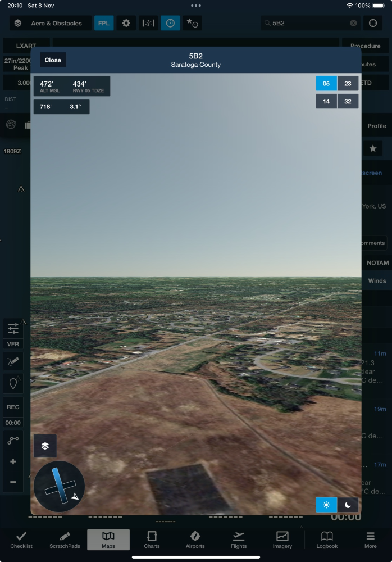Image resolution: width=392 pixels, height=562 pixels.
Task: Open the timeline star-clock icon
Action: pyautogui.click(x=193, y=23)
